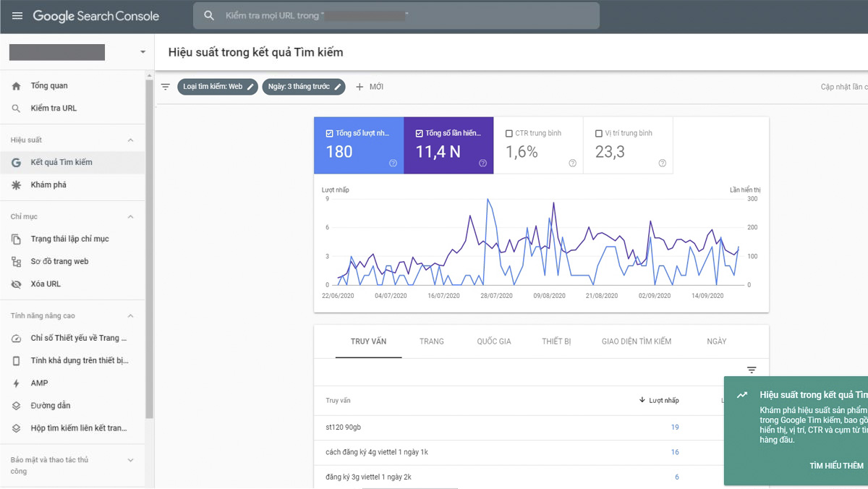Image resolution: width=868 pixels, height=489 pixels.
Task: Click the Sơ đồ trang web sitemap icon
Action: pyautogui.click(x=17, y=262)
